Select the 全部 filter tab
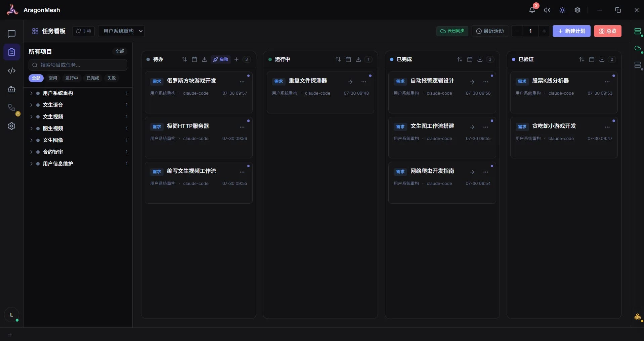The width and height of the screenshot is (644, 341). tap(36, 78)
